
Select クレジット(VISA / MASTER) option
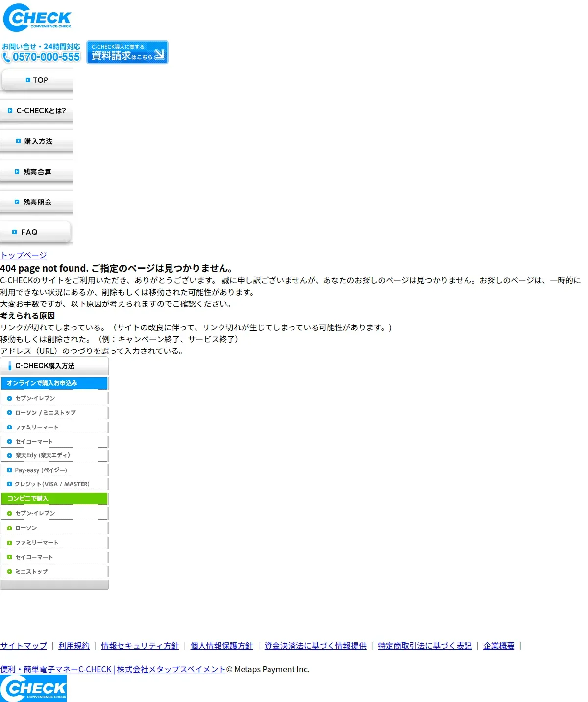pos(54,484)
